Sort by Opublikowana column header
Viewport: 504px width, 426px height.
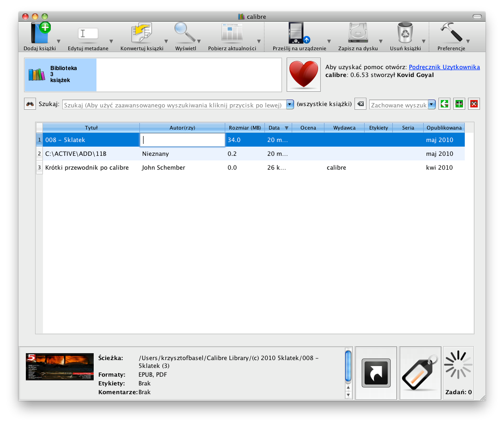point(444,128)
